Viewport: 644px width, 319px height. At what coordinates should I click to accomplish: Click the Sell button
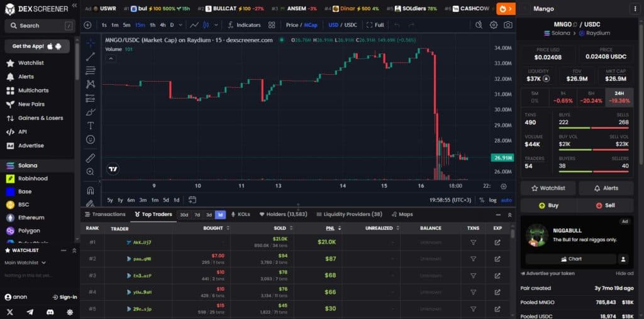tap(606, 205)
